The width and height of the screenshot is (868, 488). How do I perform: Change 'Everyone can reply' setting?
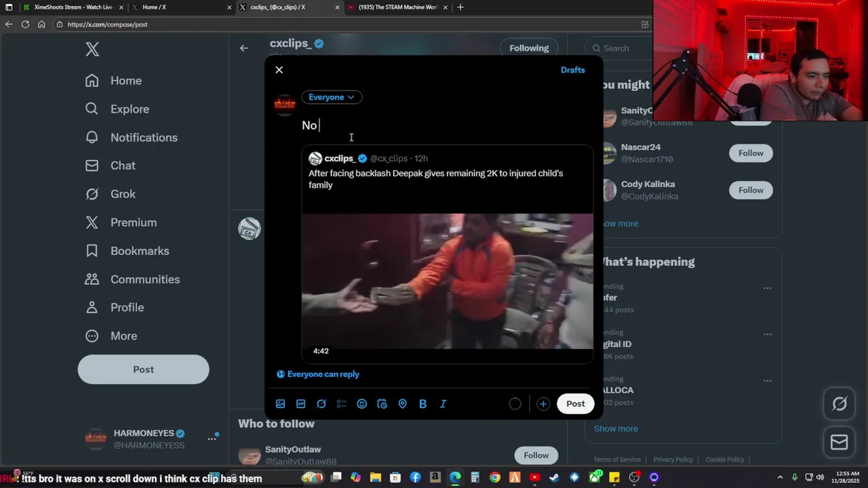coord(318,374)
